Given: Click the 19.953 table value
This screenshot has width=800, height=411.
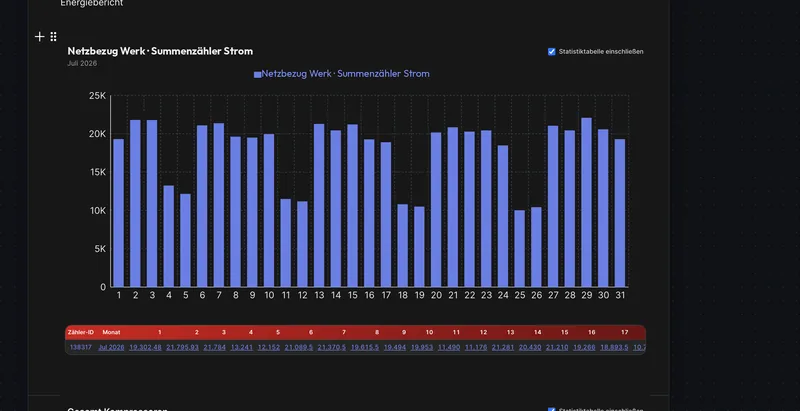Looking at the screenshot, I should point(422,347).
